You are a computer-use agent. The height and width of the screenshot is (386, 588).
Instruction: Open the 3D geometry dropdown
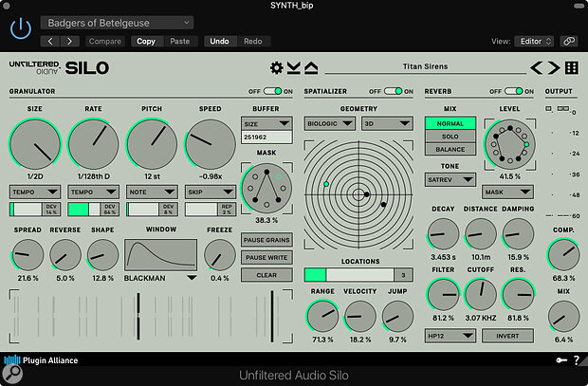click(387, 123)
